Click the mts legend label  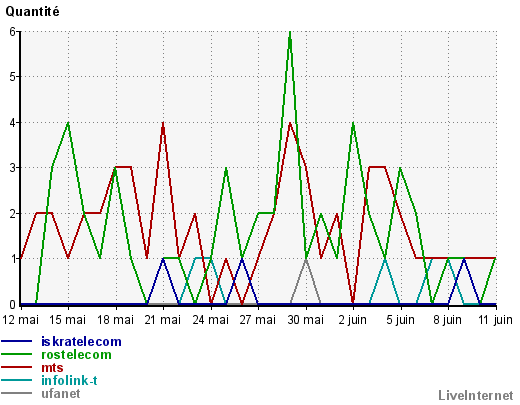(52, 367)
